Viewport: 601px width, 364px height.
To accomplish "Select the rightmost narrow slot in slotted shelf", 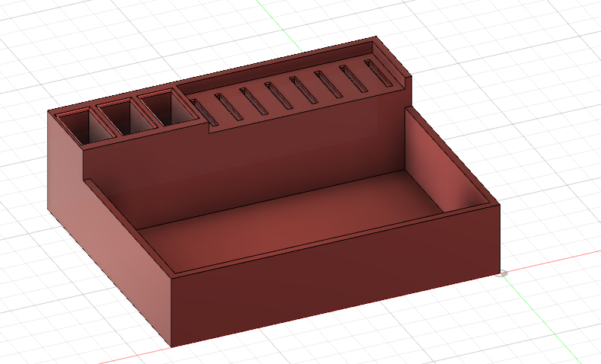I will pos(378,73).
